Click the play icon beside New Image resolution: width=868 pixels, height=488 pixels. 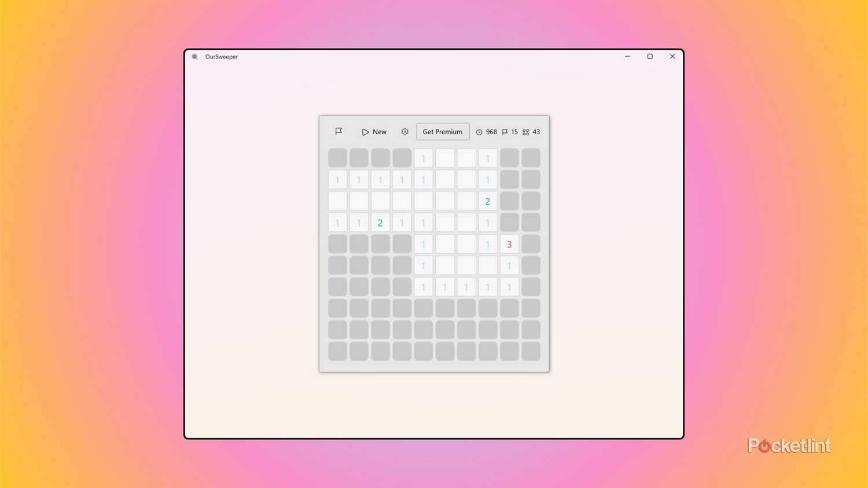365,131
